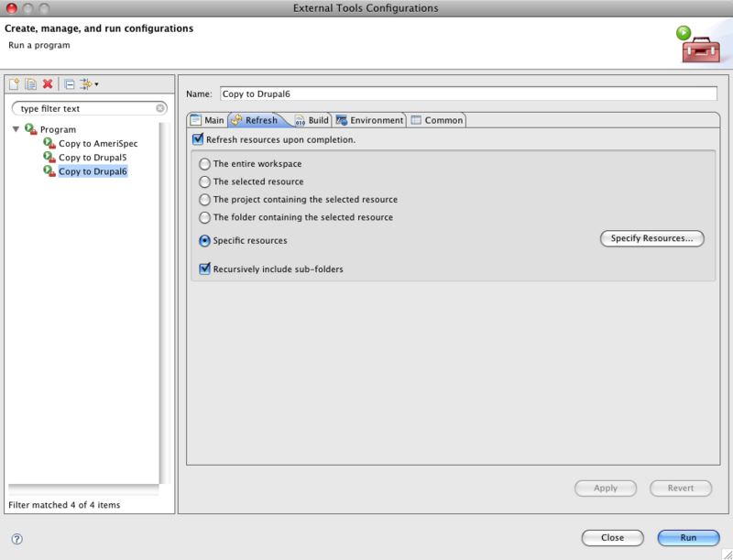Click the help question mark icon
Screen dimensions: 733x560
point(16,539)
